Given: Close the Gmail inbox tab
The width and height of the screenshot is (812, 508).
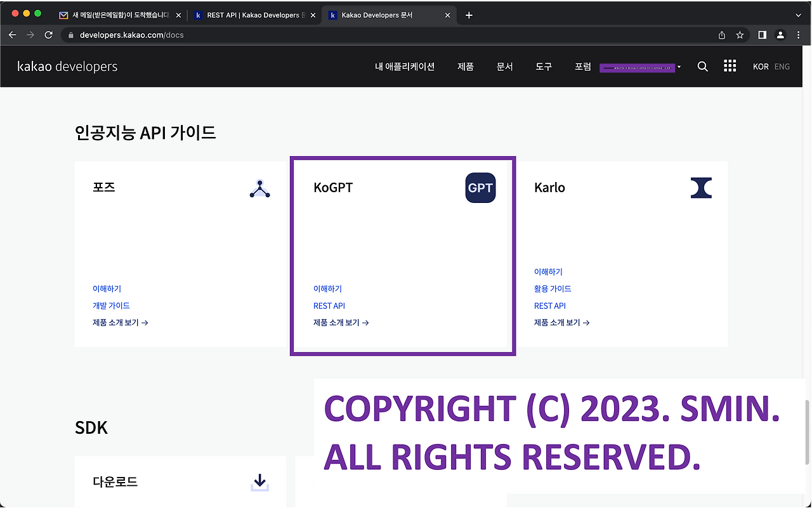Looking at the screenshot, I should coord(177,15).
